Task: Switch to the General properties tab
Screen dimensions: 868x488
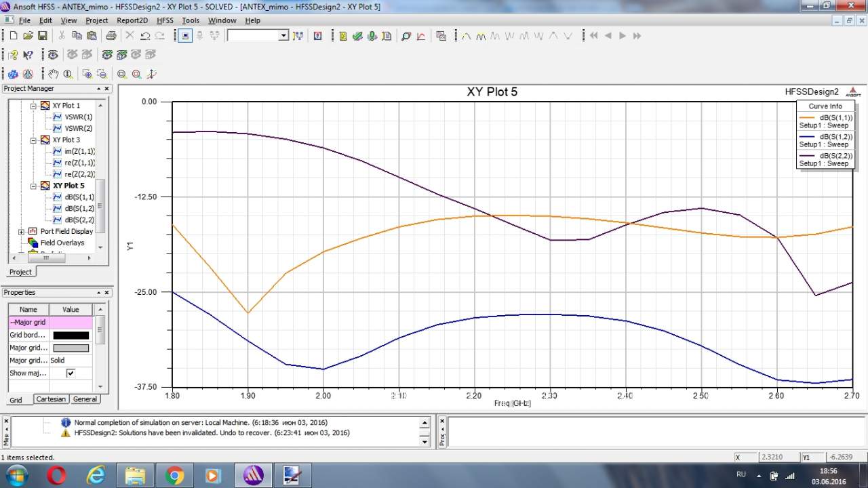Action: pos(85,399)
